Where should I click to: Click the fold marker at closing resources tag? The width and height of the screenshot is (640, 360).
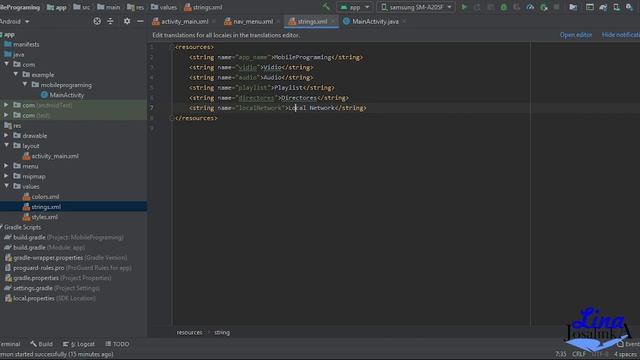point(171,118)
